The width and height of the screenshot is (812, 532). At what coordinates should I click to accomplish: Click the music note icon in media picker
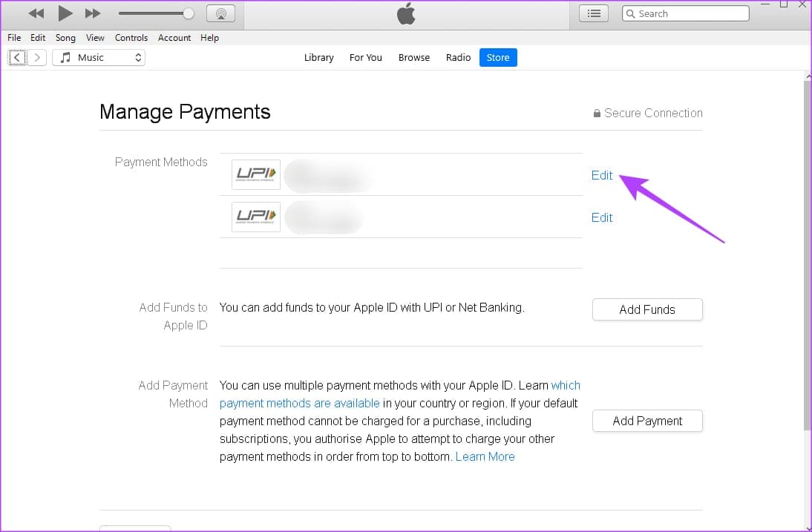65,57
